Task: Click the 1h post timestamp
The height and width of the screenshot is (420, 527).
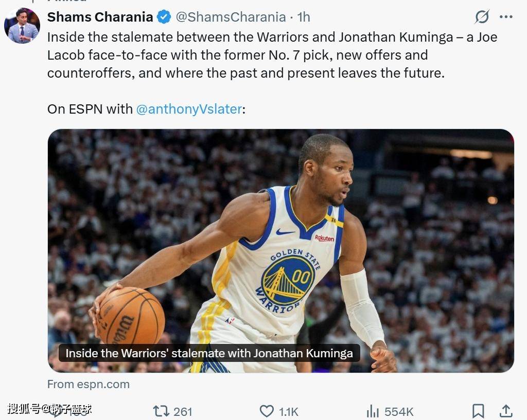Action: coord(304,17)
